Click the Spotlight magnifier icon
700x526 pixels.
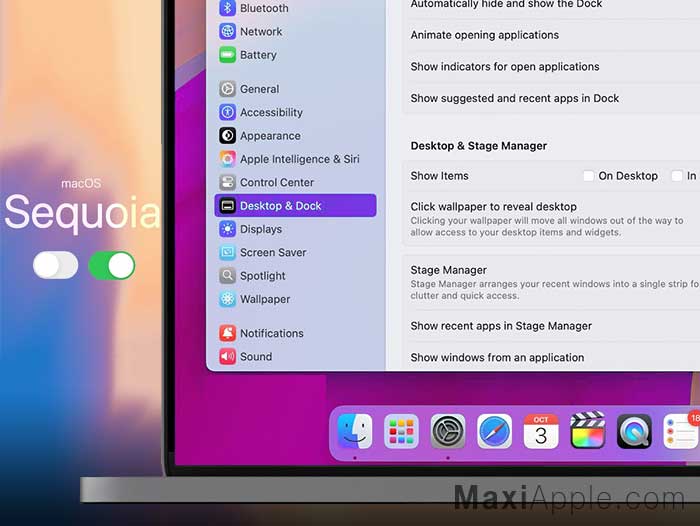(227, 276)
